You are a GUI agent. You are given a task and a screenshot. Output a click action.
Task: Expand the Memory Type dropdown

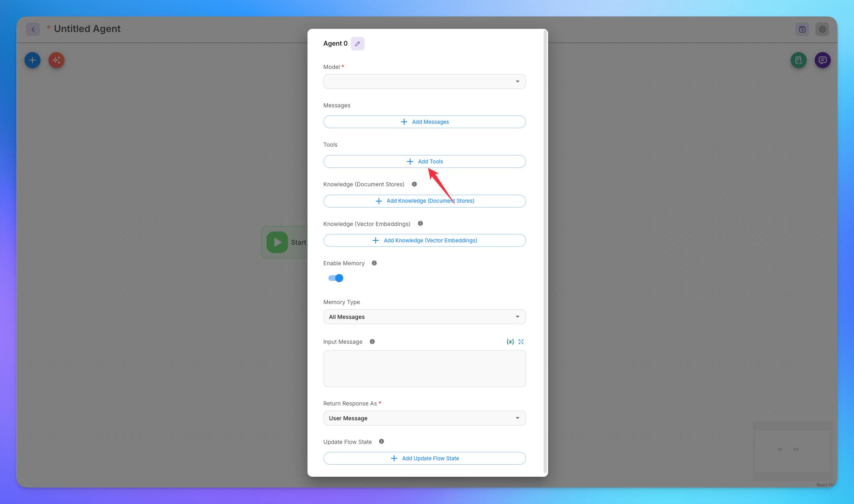point(424,317)
